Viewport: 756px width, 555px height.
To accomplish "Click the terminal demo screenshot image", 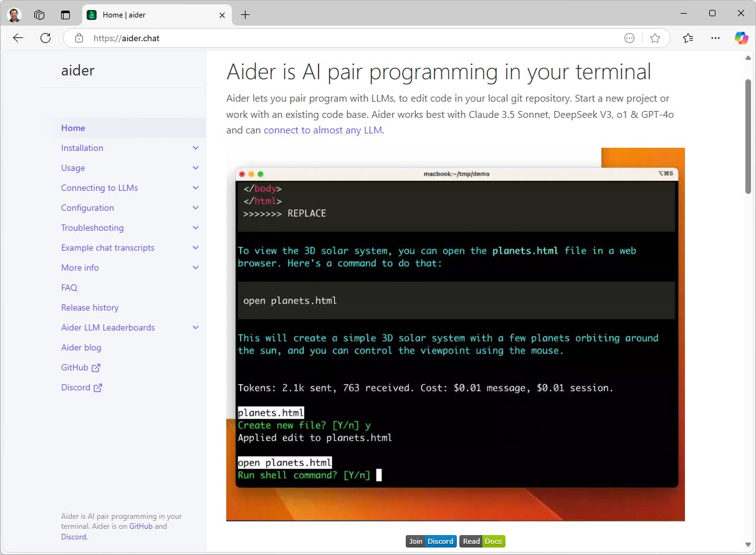I will pos(456,334).
